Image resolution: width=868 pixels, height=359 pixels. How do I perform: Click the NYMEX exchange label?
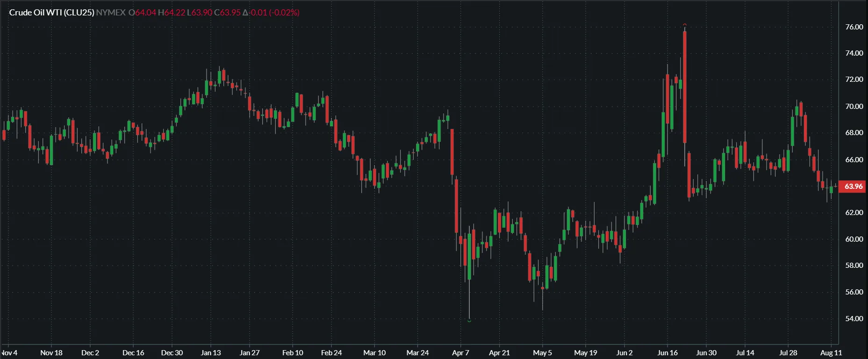click(111, 13)
